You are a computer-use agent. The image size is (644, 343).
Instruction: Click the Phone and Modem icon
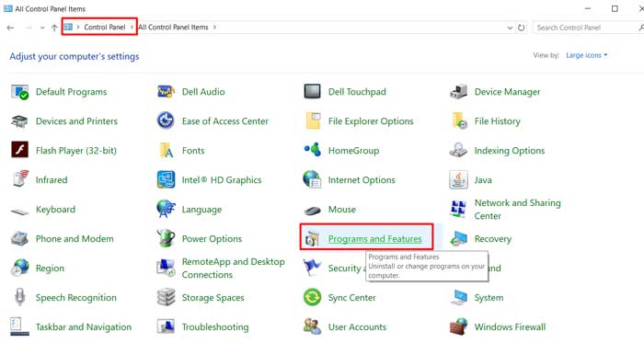[x=19, y=238]
